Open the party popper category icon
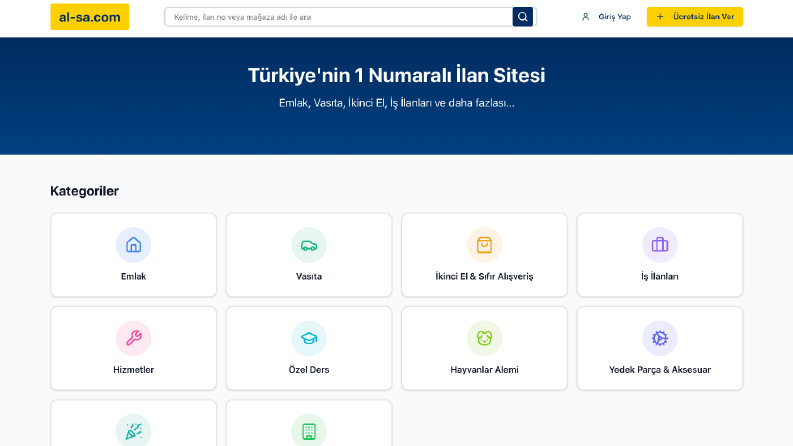The width and height of the screenshot is (793, 446). [134, 431]
